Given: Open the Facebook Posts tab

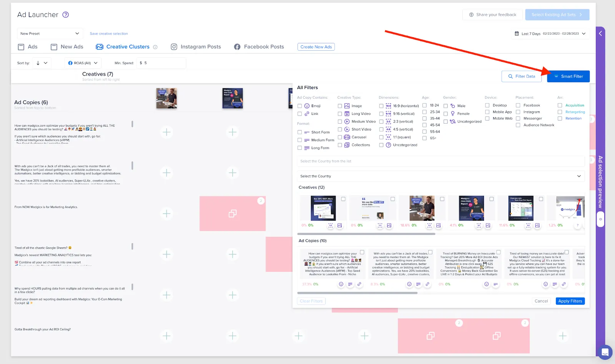Looking at the screenshot, I should [x=259, y=47].
